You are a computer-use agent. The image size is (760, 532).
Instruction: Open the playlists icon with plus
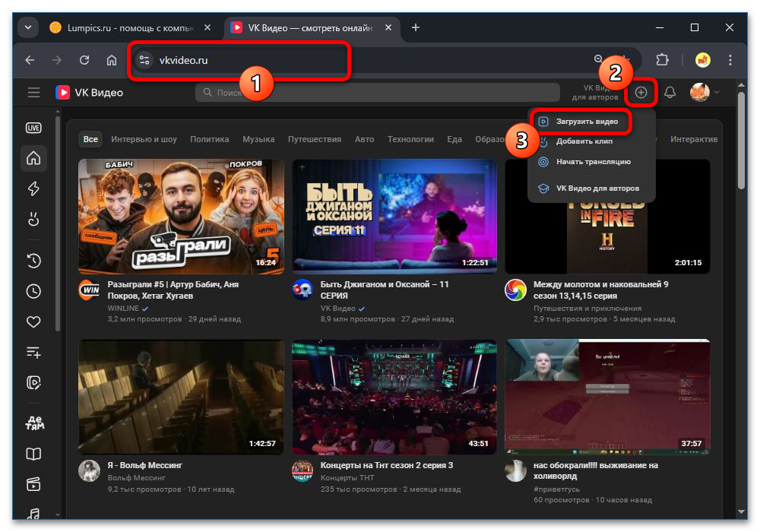[33, 352]
